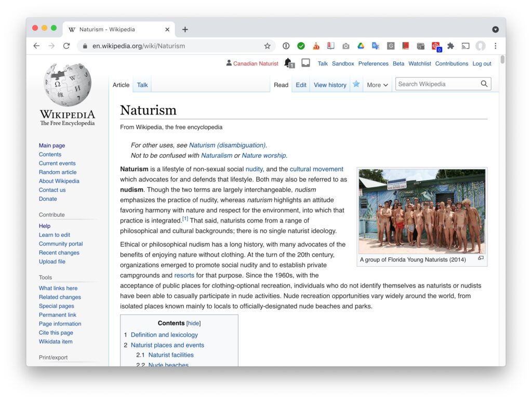Open Wikipedia alerts bell icon

pos(289,63)
